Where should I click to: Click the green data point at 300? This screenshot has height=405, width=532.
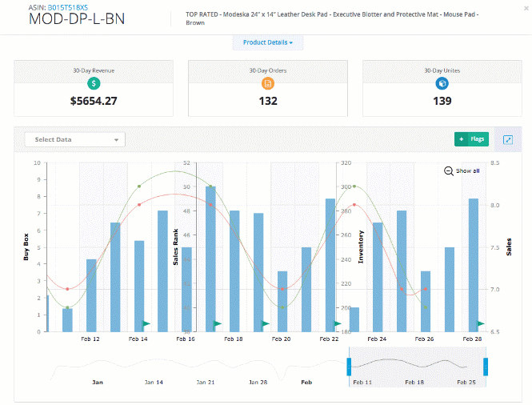(354, 186)
